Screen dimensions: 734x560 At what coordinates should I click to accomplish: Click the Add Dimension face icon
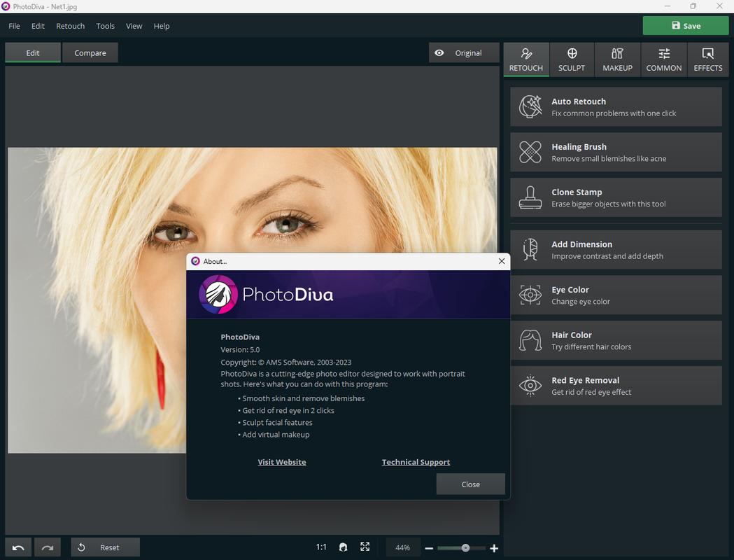pyautogui.click(x=530, y=249)
